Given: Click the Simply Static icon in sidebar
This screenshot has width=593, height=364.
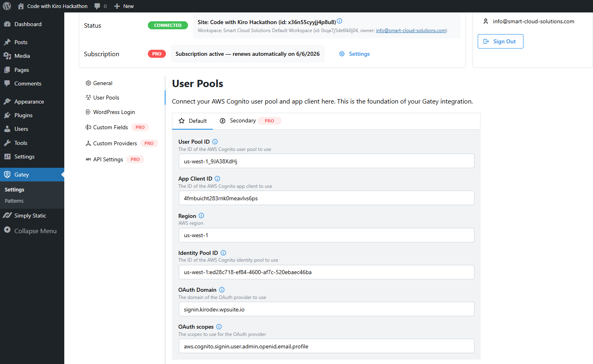Looking at the screenshot, I should pos(7,216).
